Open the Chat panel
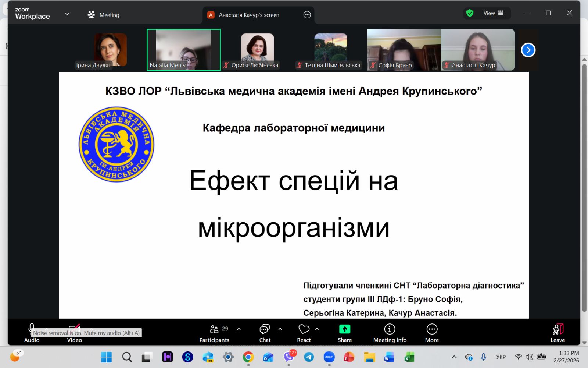 pos(265,333)
